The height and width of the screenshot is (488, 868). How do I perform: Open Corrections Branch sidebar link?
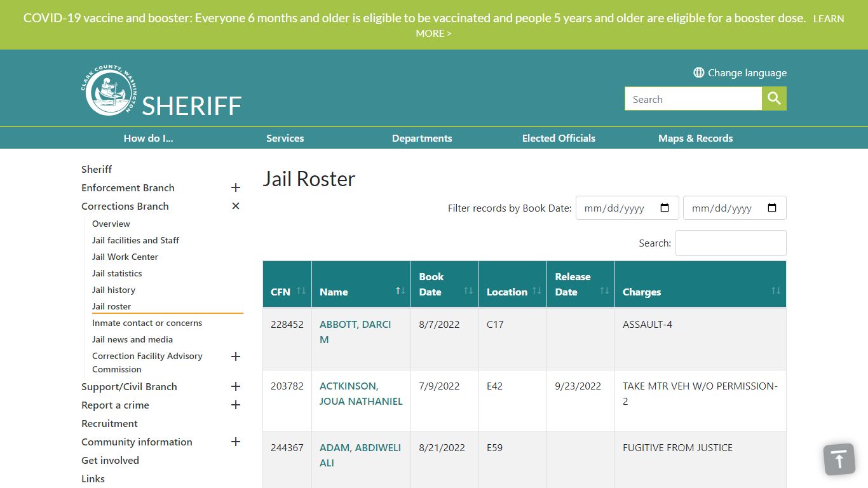[125, 206]
